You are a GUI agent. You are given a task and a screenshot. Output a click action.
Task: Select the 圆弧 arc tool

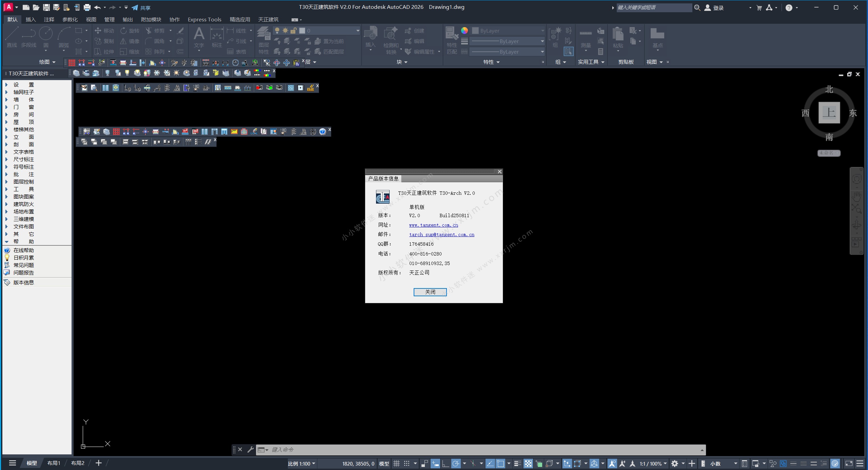pos(64,37)
